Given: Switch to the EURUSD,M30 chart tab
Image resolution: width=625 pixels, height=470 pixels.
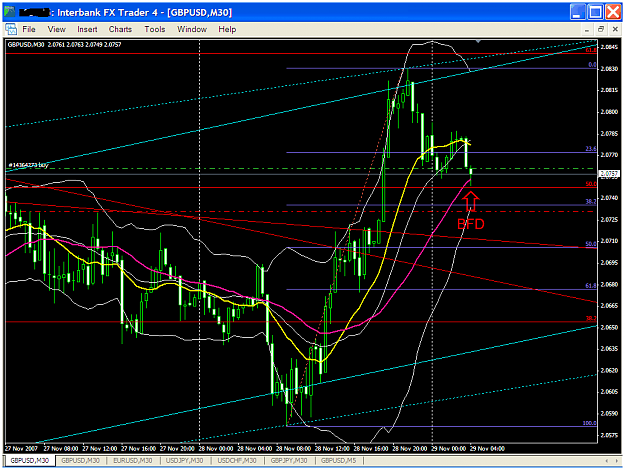Looking at the screenshot, I should 133,460.
